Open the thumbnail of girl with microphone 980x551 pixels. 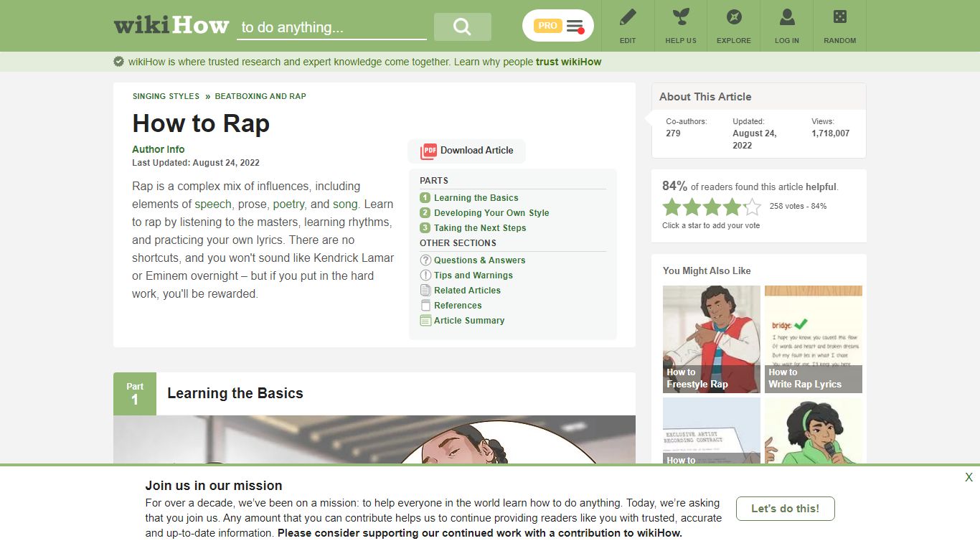coord(814,430)
